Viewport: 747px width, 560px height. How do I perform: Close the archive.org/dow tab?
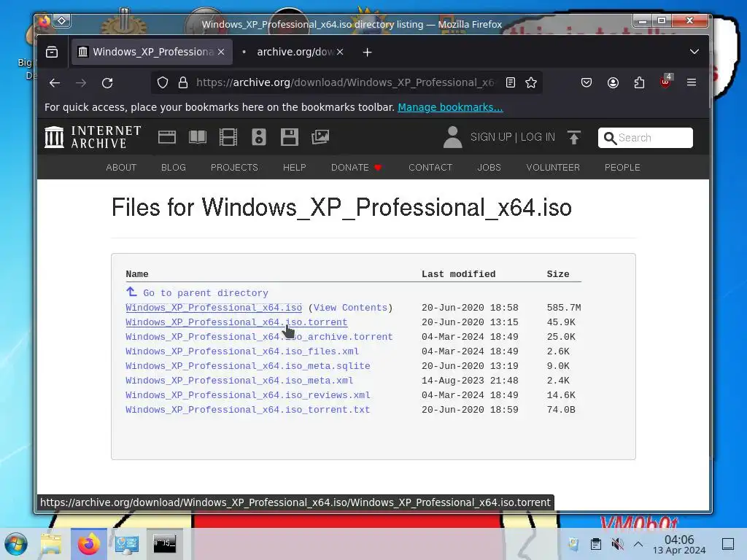coord(340,52)
